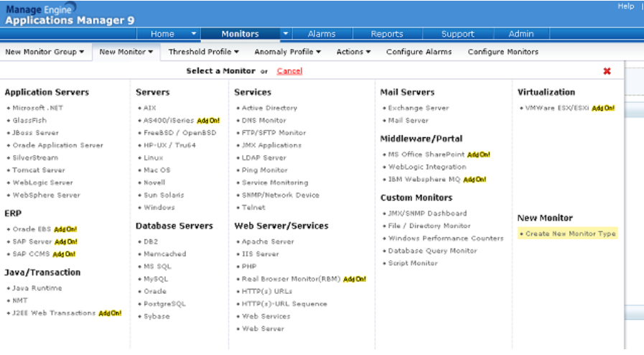Select Sun Solaris monitor
Screen dimensions: 644x355
(x=164, y=195)
